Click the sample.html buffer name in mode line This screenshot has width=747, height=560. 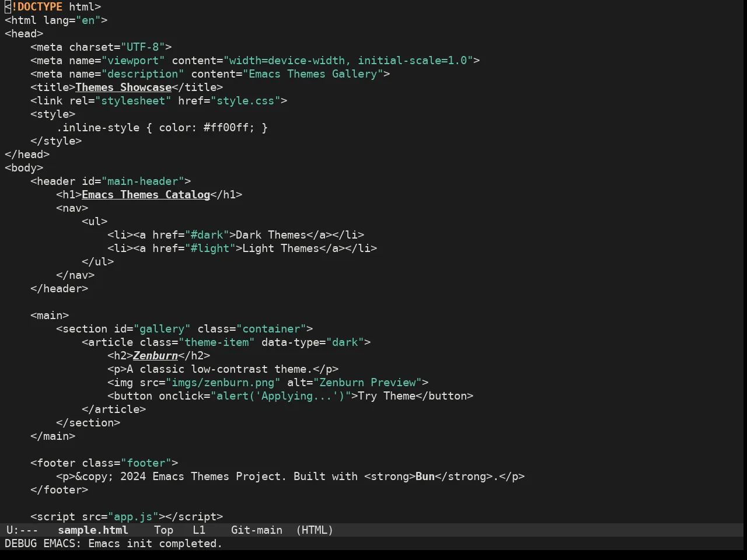tap(93, 530)
